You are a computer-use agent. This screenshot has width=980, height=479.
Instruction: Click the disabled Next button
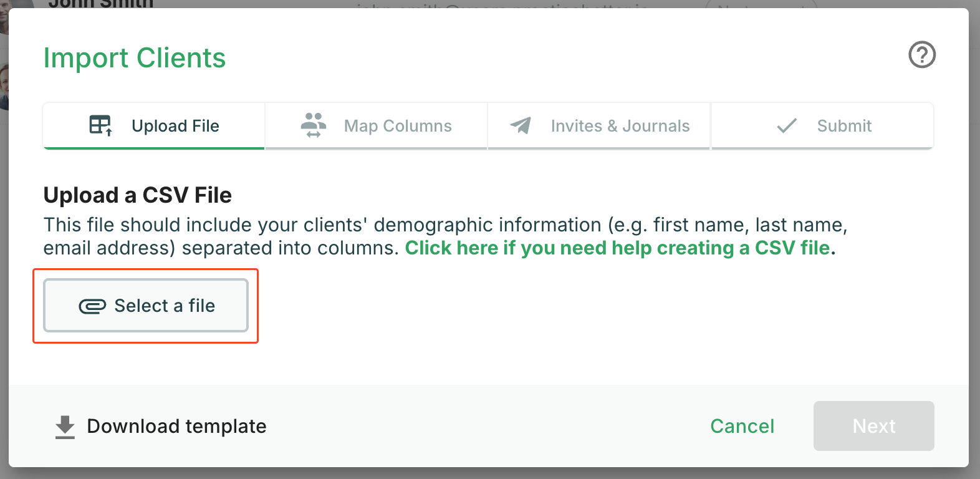[873, 426]
